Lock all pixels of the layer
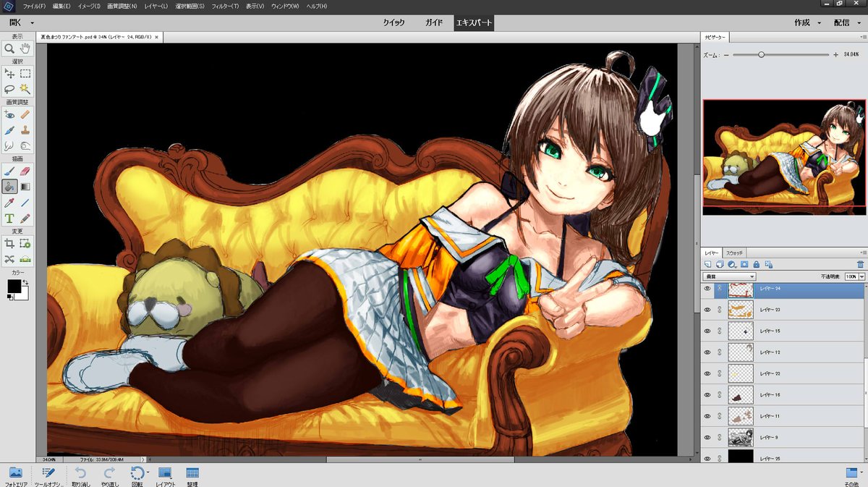 pos(756,265)
